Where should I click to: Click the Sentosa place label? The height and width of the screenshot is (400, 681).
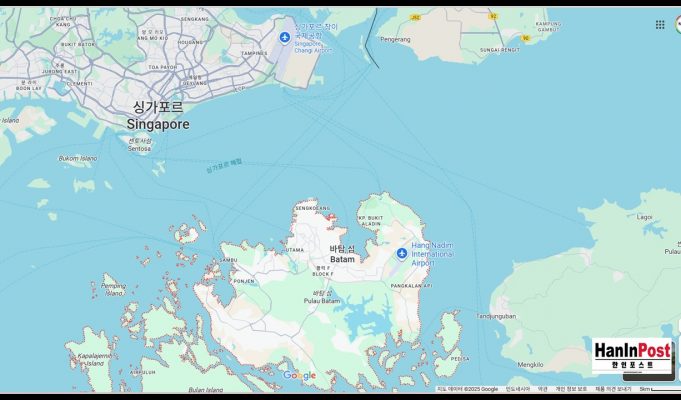[x=140, y=147]
